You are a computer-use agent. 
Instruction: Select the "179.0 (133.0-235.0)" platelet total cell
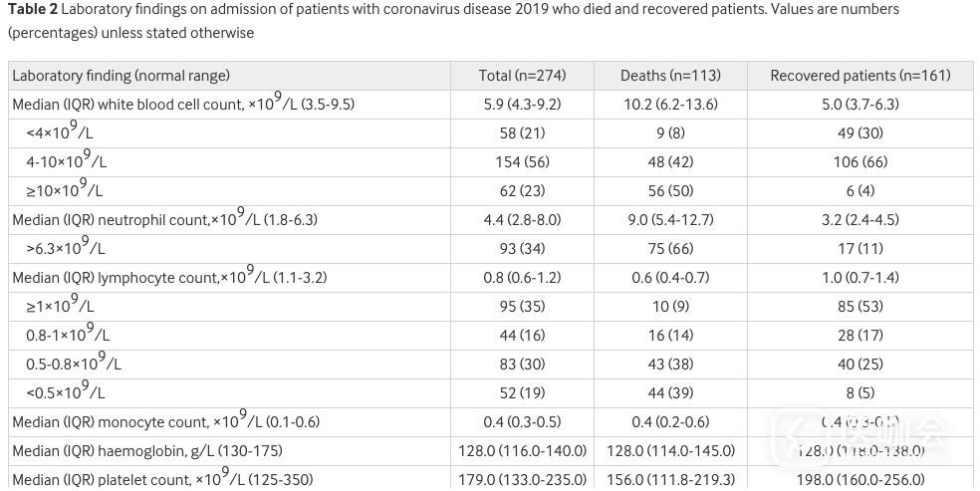pos(522,479)
